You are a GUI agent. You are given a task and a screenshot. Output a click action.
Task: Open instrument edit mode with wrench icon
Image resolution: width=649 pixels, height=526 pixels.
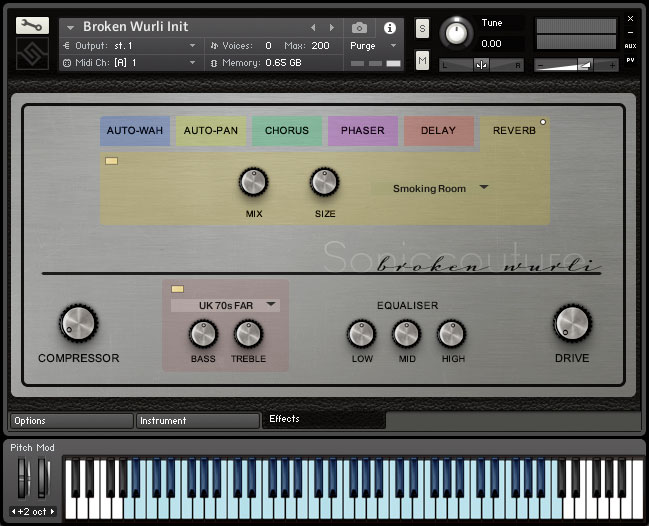[x=32, y=26]
